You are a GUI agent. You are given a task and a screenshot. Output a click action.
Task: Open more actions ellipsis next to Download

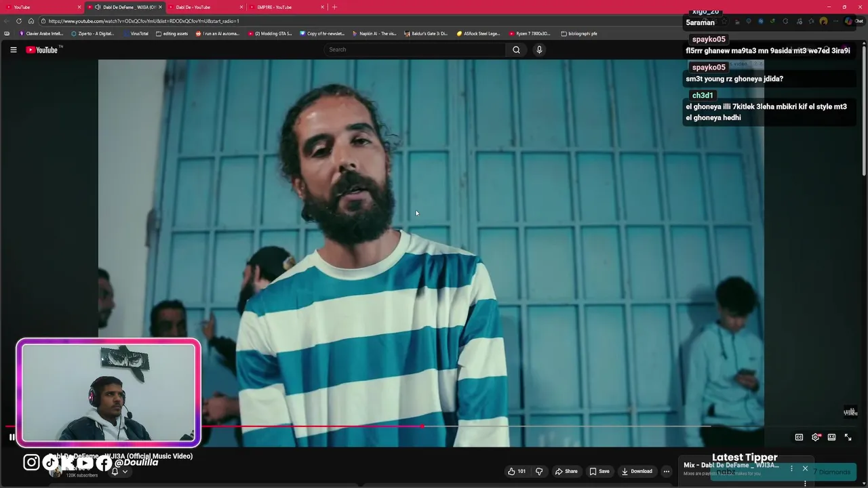tap(667, 471)
